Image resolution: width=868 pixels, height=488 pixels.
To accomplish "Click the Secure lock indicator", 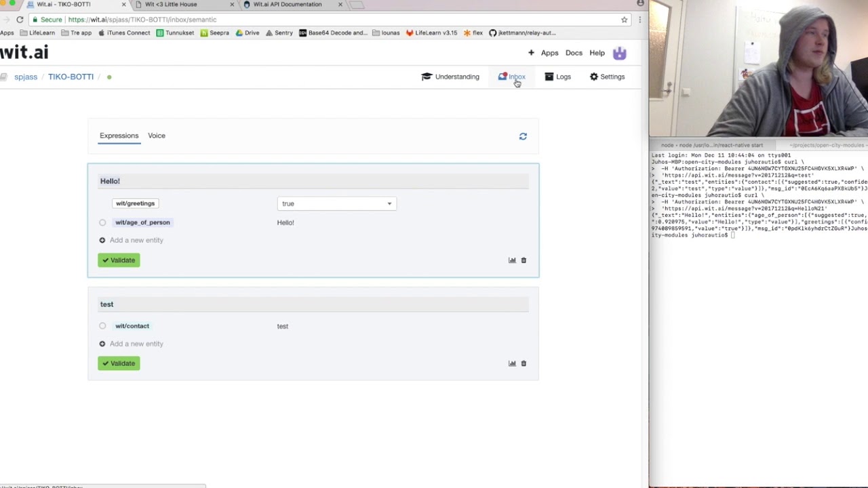I will click(46, 20).
